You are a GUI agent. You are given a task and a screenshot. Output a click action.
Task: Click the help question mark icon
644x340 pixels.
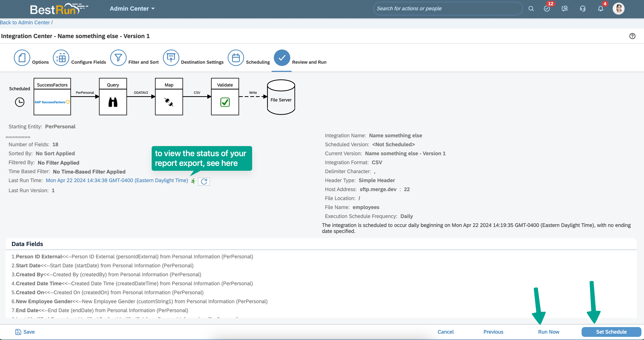pyautogui.click(x=632, y=36)
